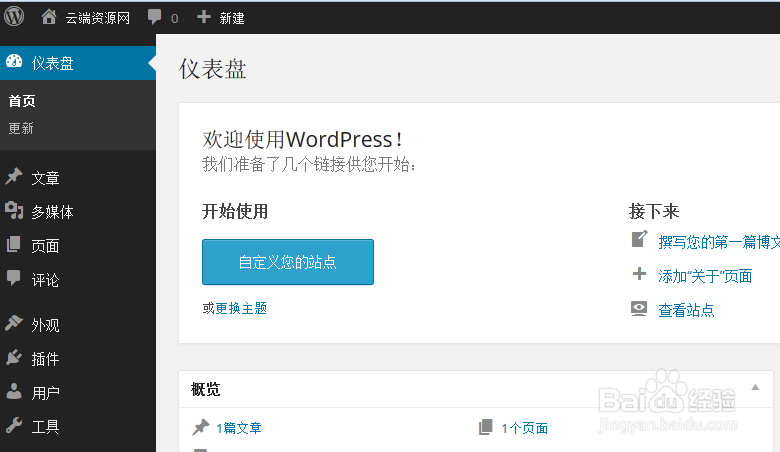Image resolution: width=780 pixels, height=452 pixels.
Task: Click the plus icon for 新建
Action: coord(204,17)
